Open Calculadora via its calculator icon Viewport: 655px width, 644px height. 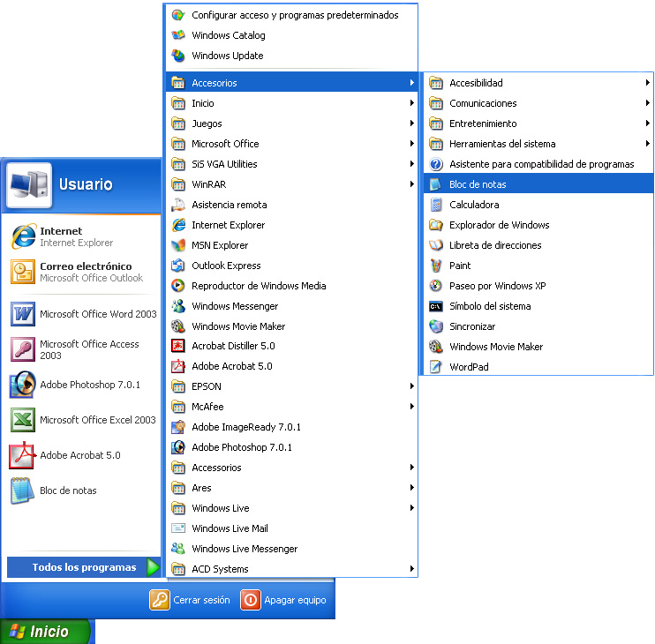[435, 205]
